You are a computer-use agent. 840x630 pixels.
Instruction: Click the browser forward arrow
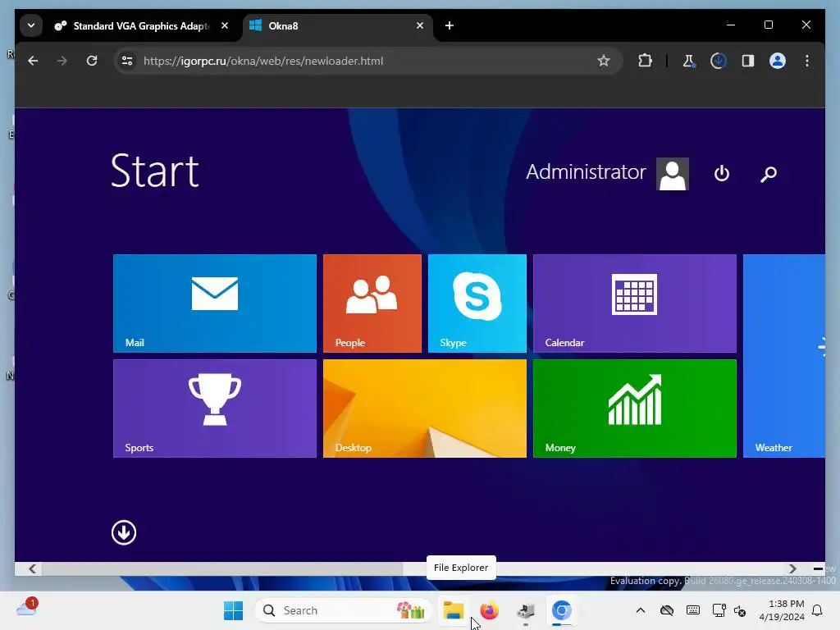62,61
